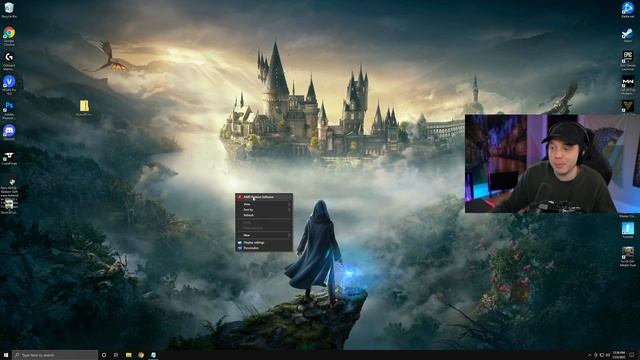Select the Logitech G HUB desktop shortcut
This screenshot has width=640, height=360.
point(9,60)
